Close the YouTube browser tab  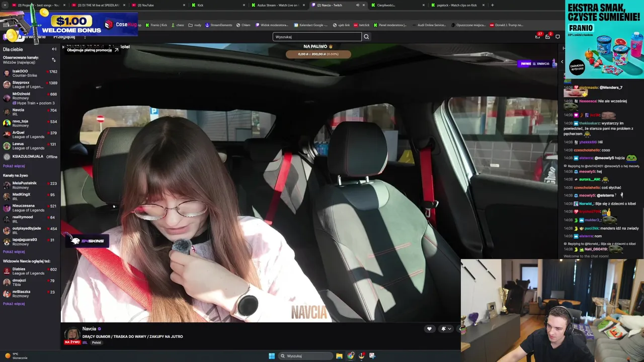point(184,5)
